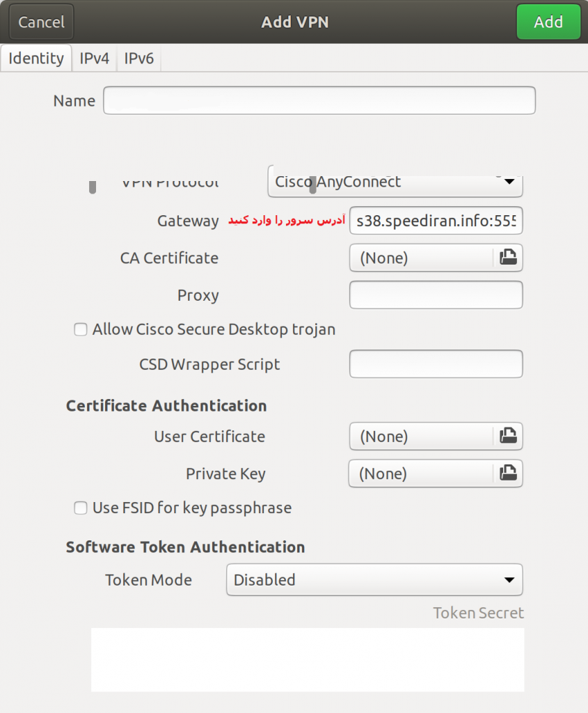
Task: Click the User Certificate file browse icon
Action: [x=509, y=437]
